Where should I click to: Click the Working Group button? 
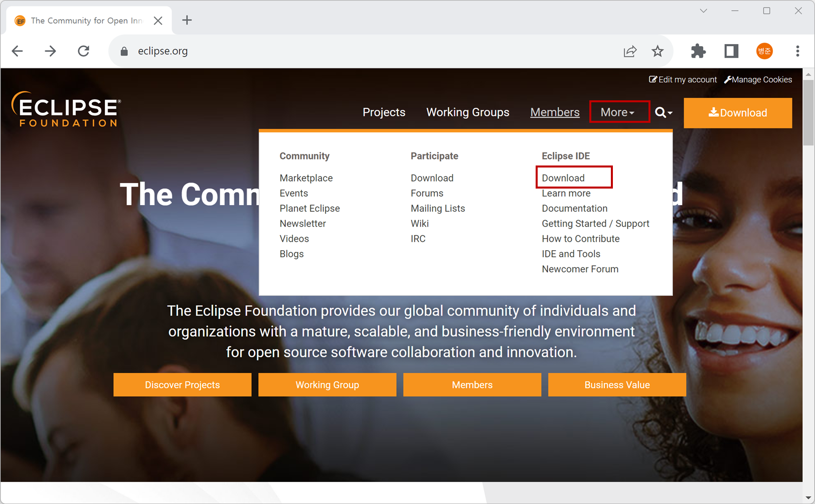(327, 385)
